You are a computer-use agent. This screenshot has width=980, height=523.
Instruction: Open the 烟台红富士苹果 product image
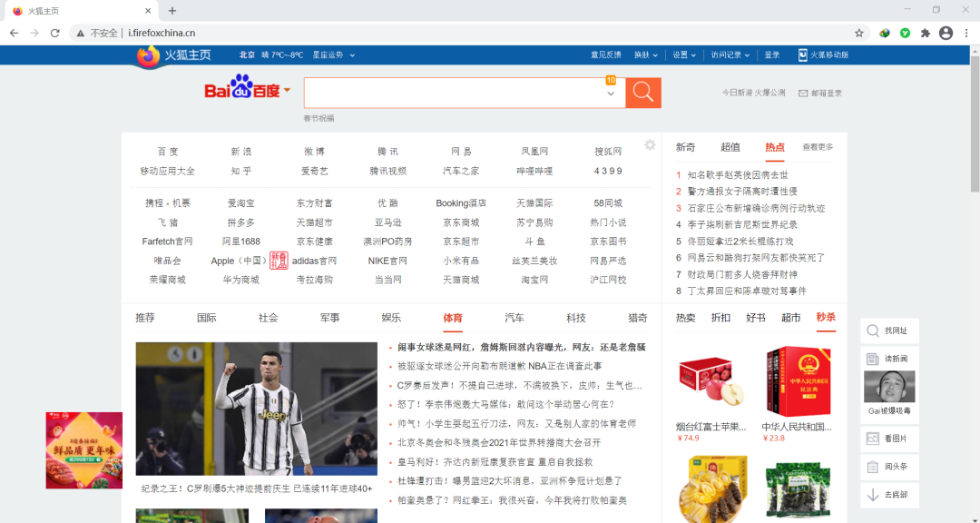712,381
